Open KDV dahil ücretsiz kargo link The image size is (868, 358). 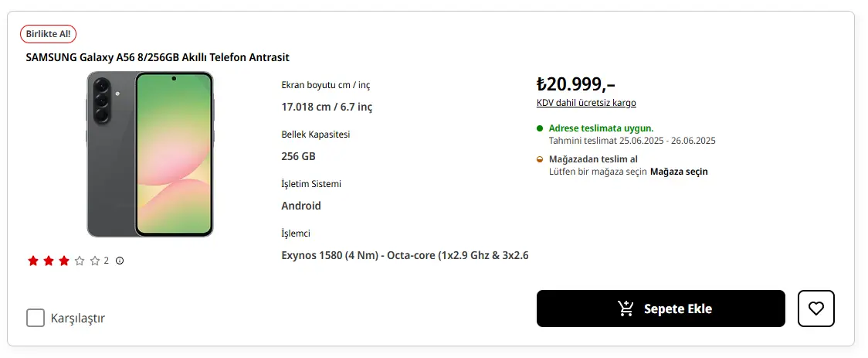tap(586, 103)
